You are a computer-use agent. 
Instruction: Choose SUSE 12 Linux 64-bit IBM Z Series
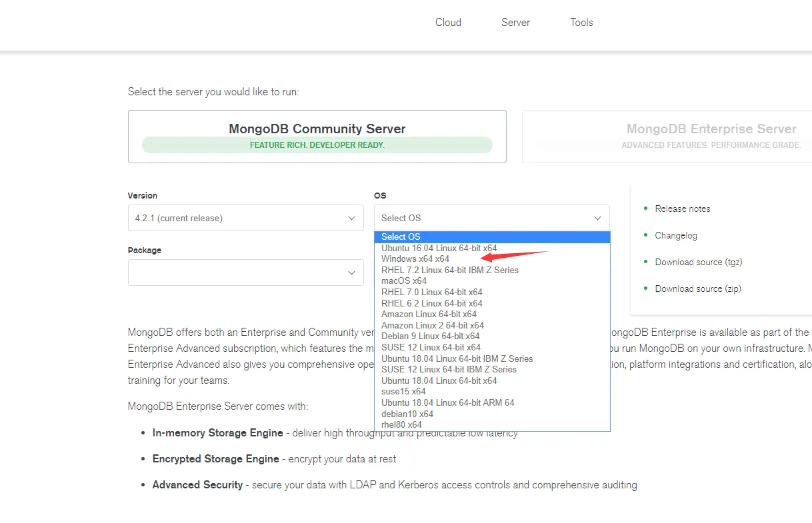click(x=492, y=369)
